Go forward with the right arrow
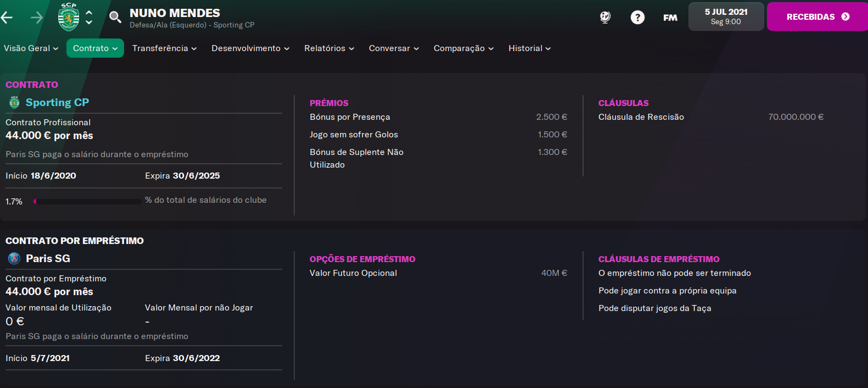Viewport: 868px width, 388px height. point(36,18)
